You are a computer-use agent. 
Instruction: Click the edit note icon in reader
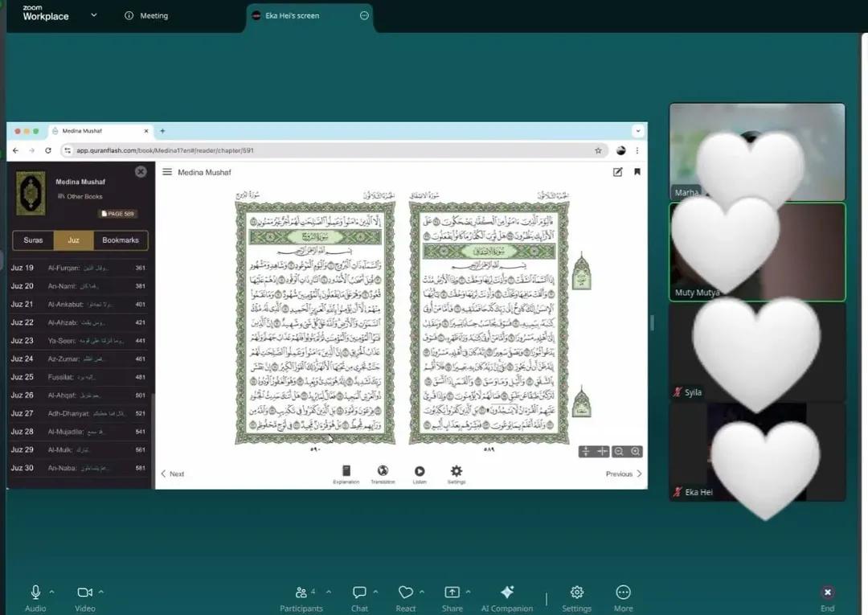coord(618,172)
